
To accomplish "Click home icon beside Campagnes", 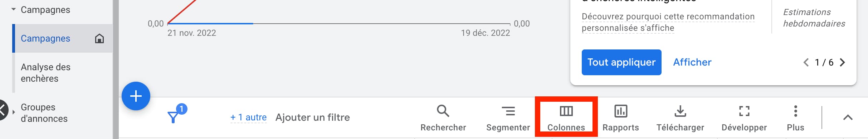I will tap(99, 38).
